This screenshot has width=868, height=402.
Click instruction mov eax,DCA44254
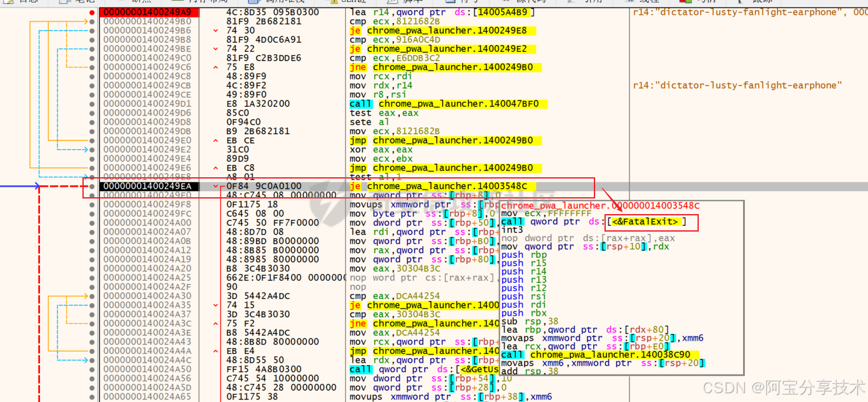pyautogui.click(x=395, y=332)
